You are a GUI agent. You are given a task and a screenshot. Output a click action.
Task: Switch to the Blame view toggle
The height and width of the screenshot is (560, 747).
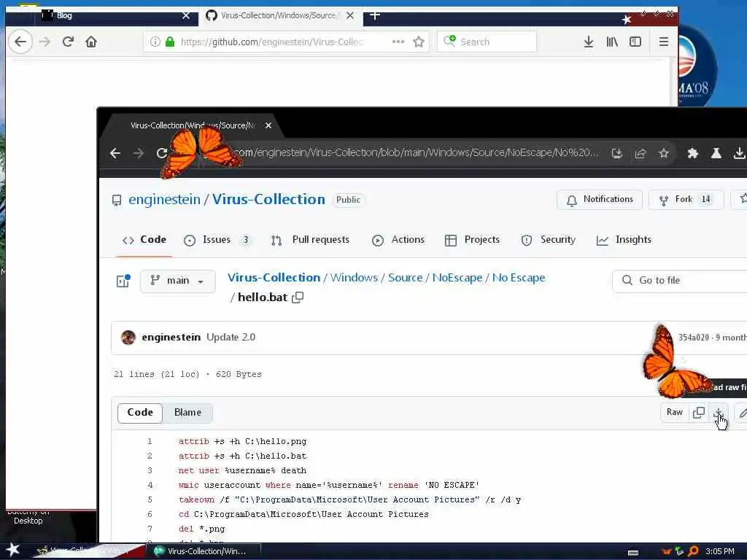tap(187, 413)
